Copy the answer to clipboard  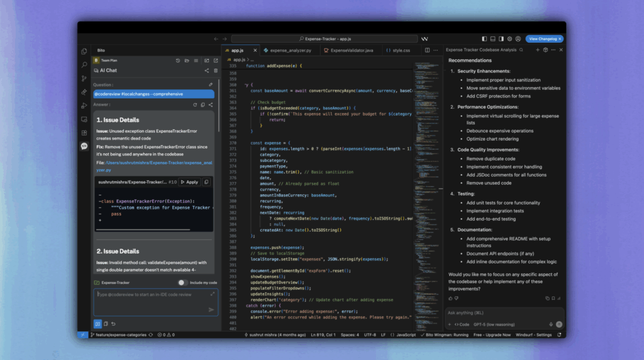tap(203, 105)
